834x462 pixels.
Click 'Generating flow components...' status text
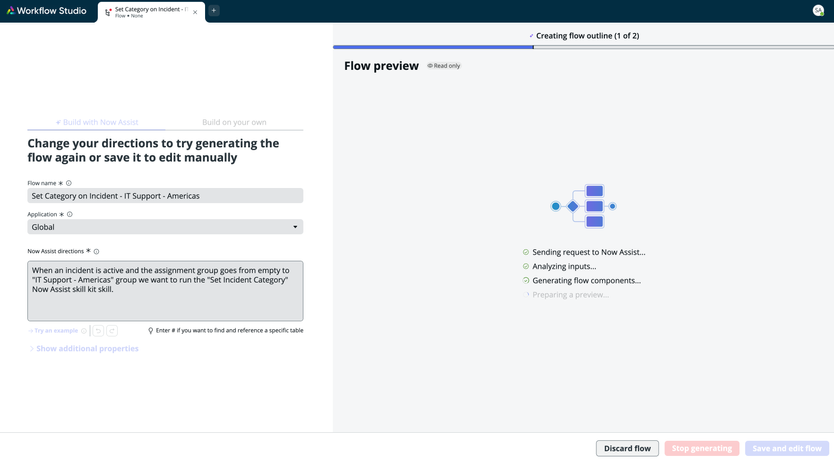click(x=586, y=281)
